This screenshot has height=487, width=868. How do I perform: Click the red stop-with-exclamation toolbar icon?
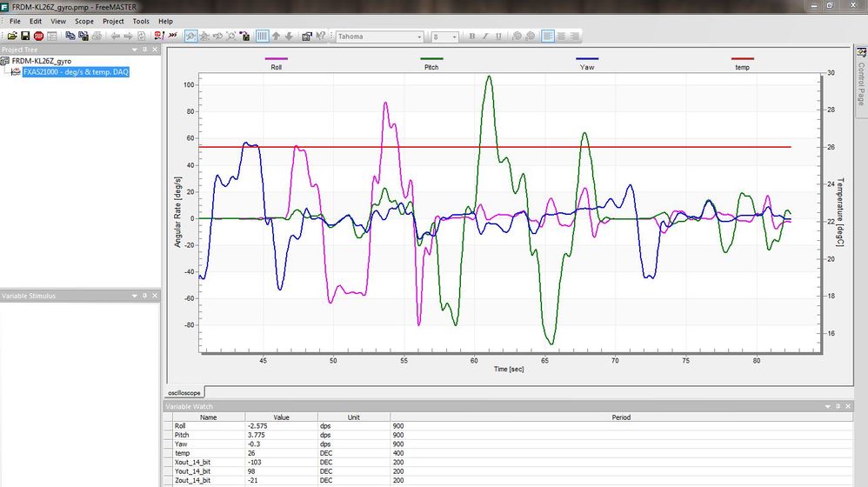[x=159, y=36]
